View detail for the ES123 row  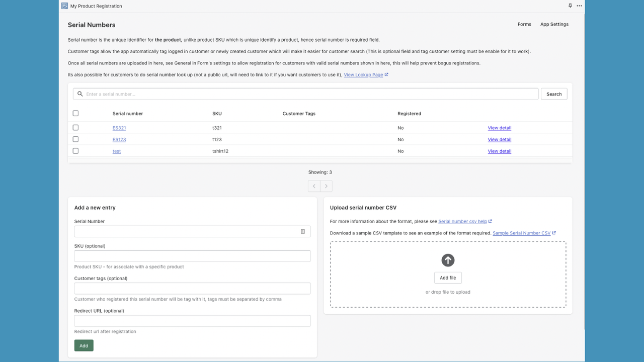pyautogui.click(x=500, y=139)
